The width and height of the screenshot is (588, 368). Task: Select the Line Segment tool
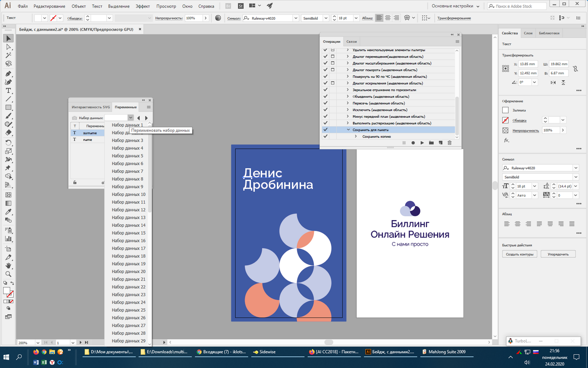[x=8, y=99]
